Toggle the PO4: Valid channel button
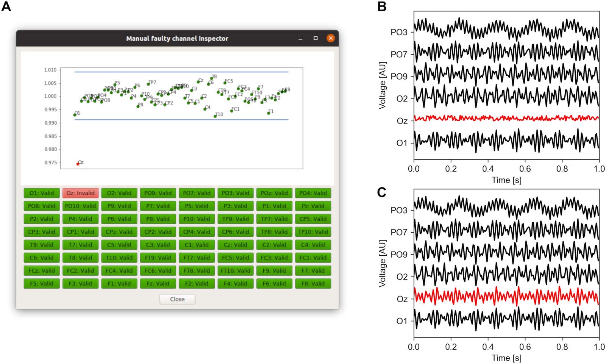The height and width of the screenshot is (364, 606). tap(313, 193)
